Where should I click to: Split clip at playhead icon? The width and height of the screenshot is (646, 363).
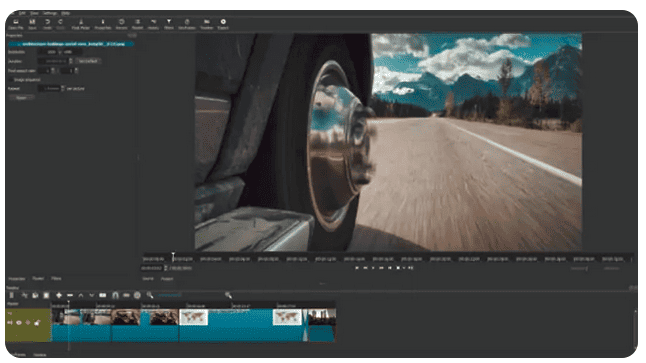(x=103, y=295)
